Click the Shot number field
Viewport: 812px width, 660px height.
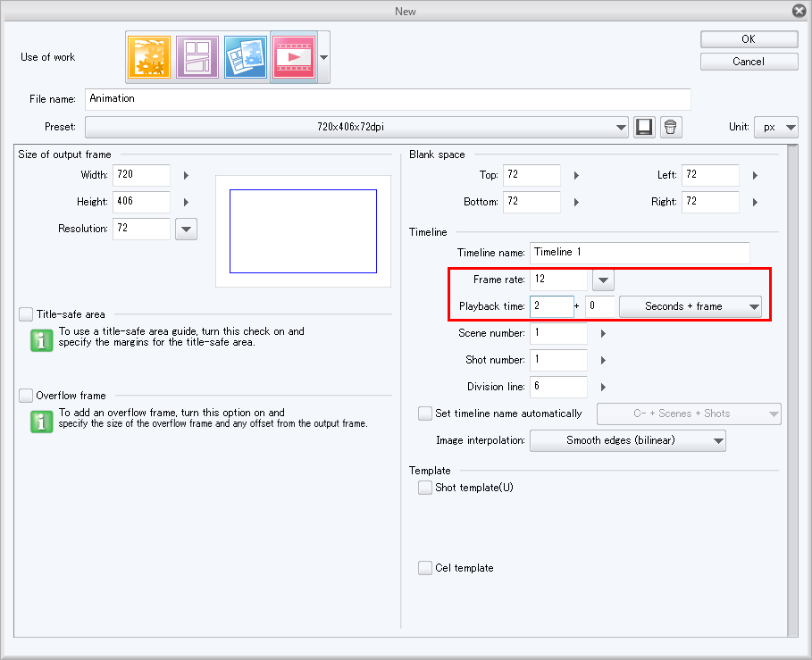[x=559, y=360]
